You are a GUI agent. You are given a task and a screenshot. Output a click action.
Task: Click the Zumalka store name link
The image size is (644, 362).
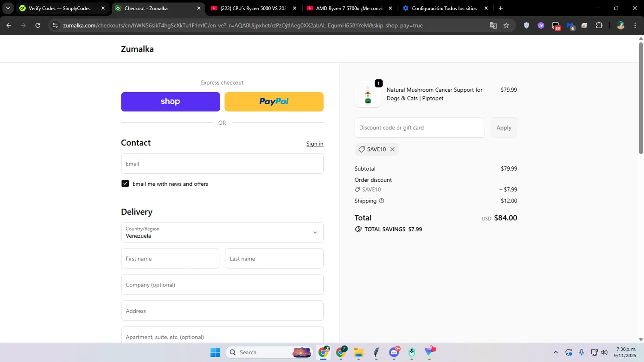(x=137, y=49)
